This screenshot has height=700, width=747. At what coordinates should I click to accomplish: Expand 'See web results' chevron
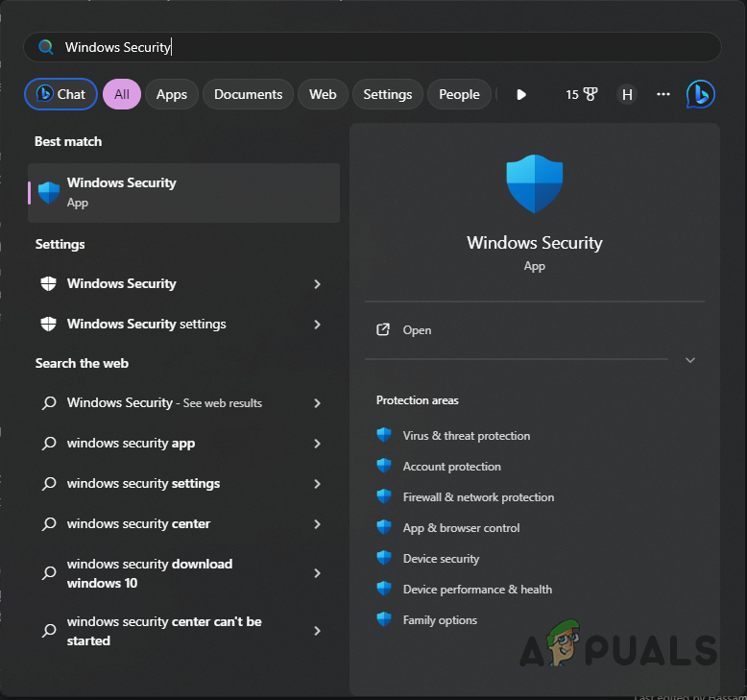(x=317, y=403)
